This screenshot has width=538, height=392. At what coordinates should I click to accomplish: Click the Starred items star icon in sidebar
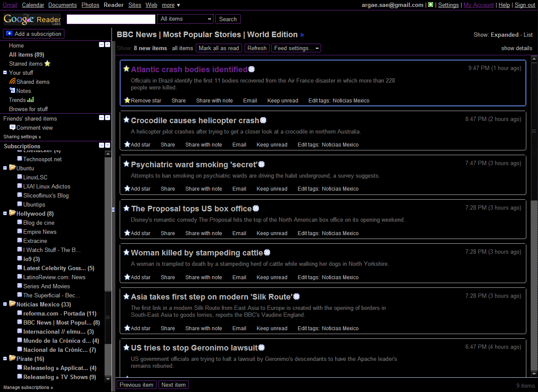48,64
